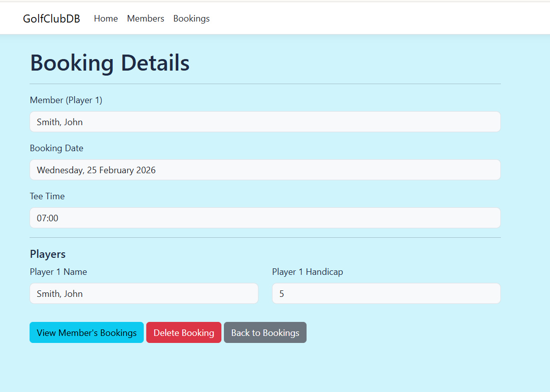Open the Bookings nav item

pyautogui.click(x=191, y=19)
